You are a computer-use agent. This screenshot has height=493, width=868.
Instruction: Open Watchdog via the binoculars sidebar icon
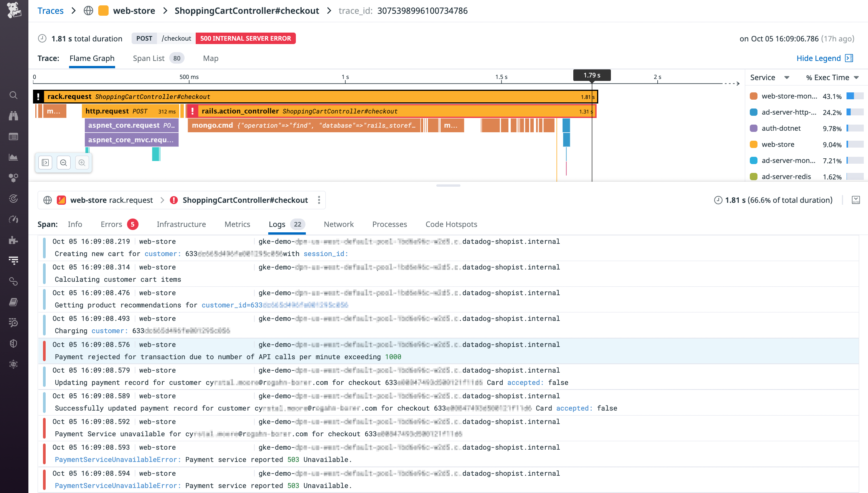tap(13, 116)
